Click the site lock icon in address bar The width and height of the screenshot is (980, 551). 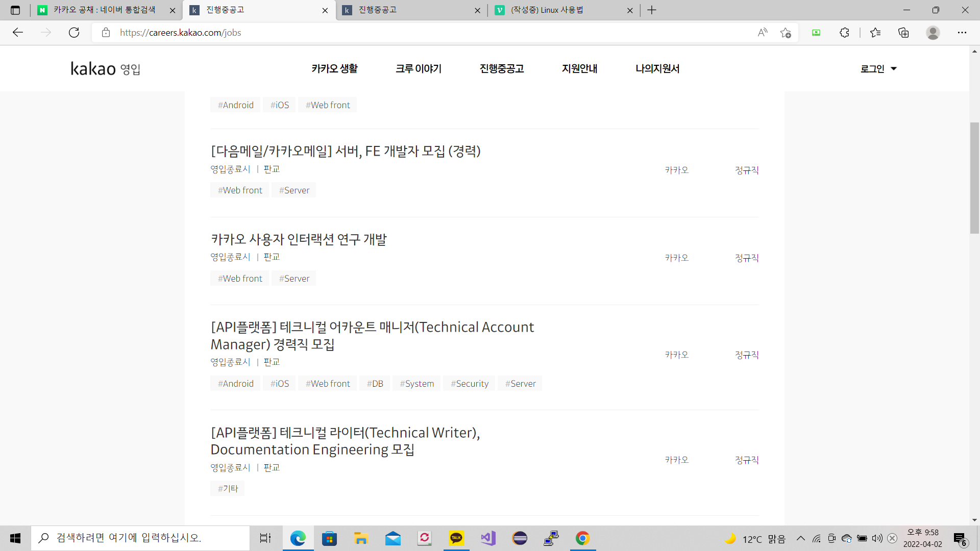(106, 33)
